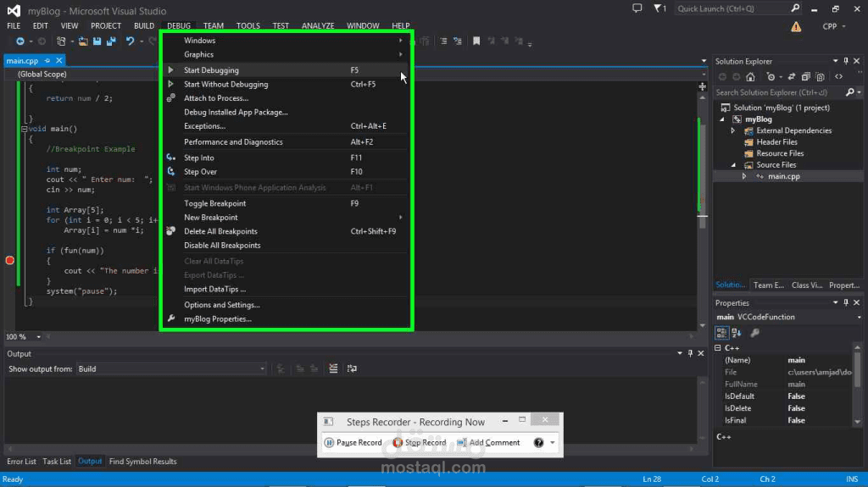Image resolution: width=868 pixels, height=487 pixels.
Task: Close the main.cpp editor tab
Action: tap(58, 60)
